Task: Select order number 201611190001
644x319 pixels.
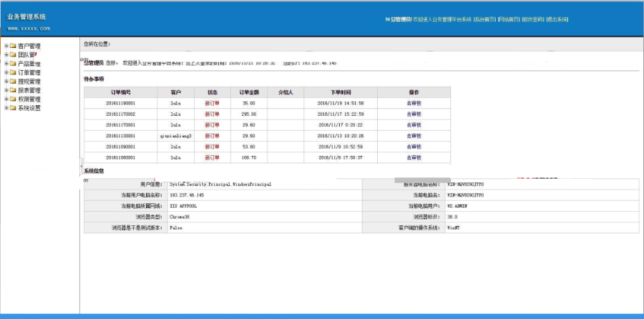Action: point(121,103)
